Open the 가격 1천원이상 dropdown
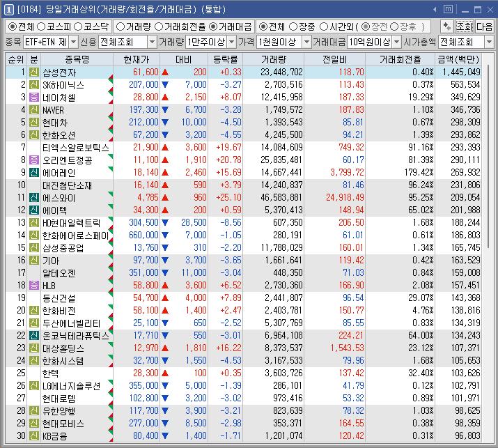The height and width of the screenshot is (448, 498). point(306,42)
